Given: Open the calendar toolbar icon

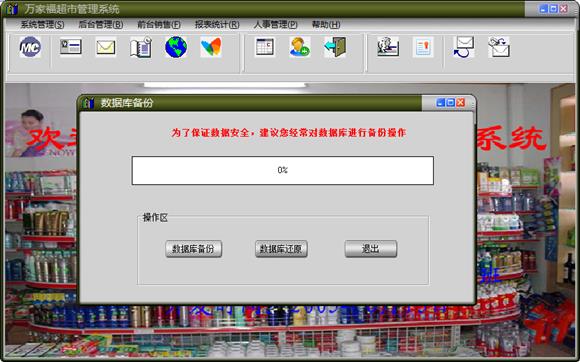Looking at the screenshot, I should 265,47.
